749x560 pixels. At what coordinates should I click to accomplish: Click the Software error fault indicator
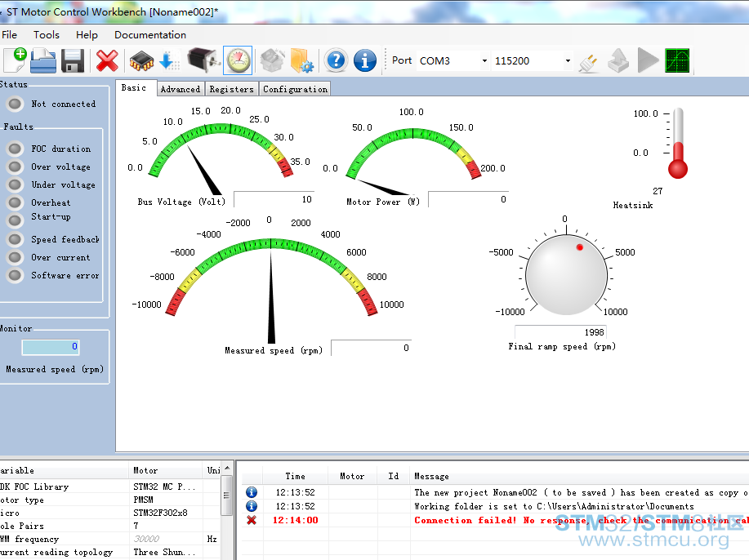(15, 275)
